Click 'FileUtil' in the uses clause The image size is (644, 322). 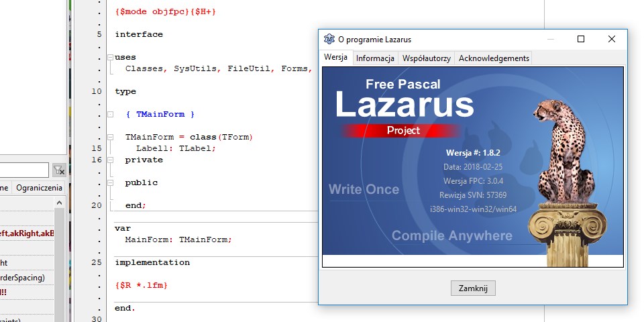[249, 68]
